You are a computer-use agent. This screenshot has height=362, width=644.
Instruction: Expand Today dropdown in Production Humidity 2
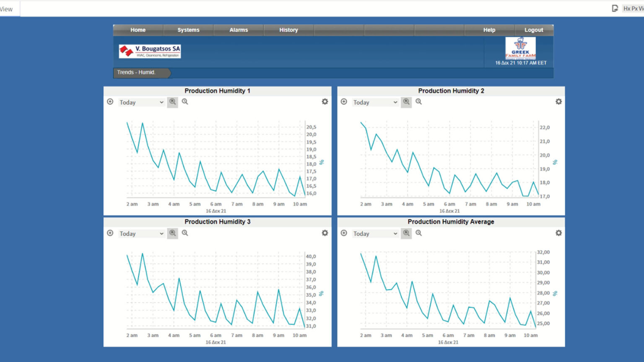375,102
